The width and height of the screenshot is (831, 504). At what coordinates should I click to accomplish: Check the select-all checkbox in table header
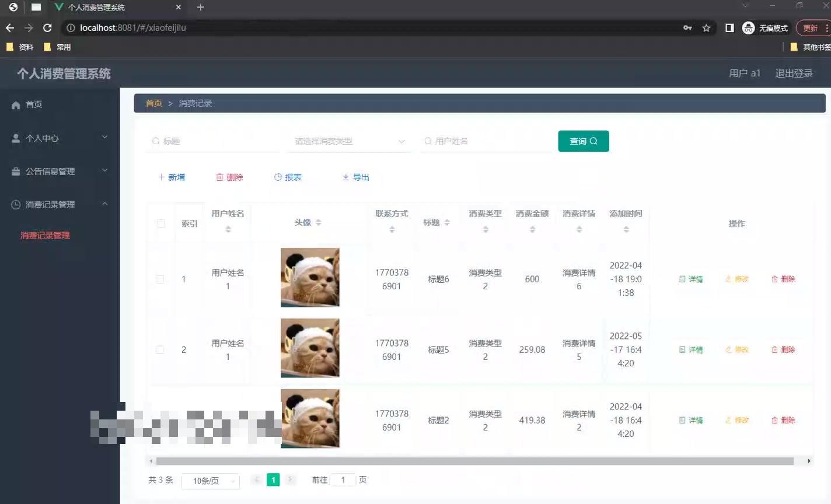160,223
